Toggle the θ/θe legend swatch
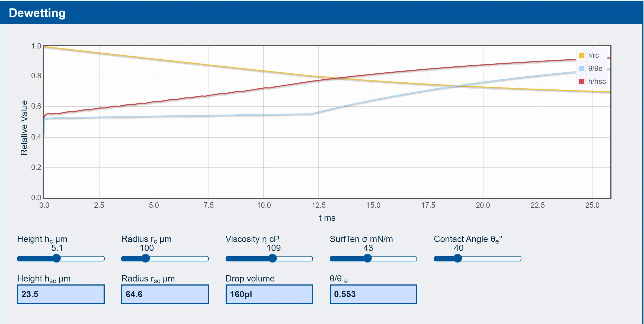Viewport: 644px width, 324px height. click(581, 69)
